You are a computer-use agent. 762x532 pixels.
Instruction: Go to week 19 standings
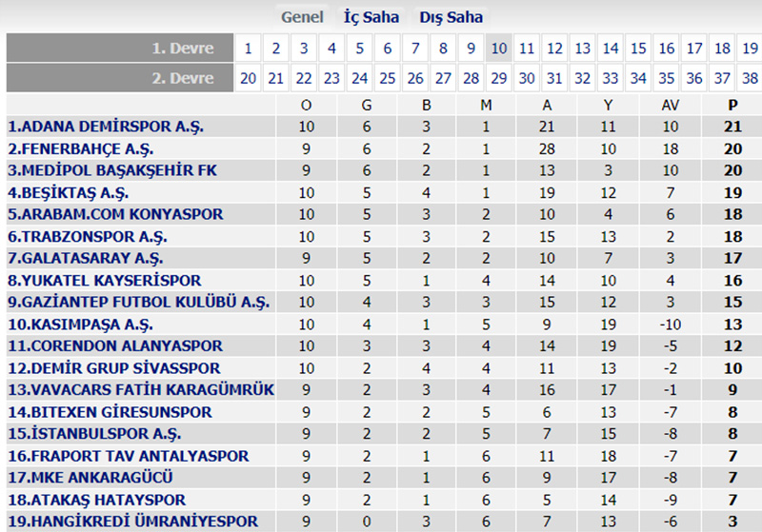click(x=750, y=49)
